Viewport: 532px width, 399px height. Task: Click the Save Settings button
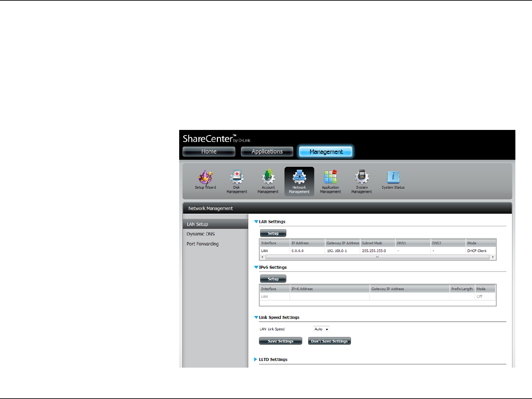click(x=280, y=341)
